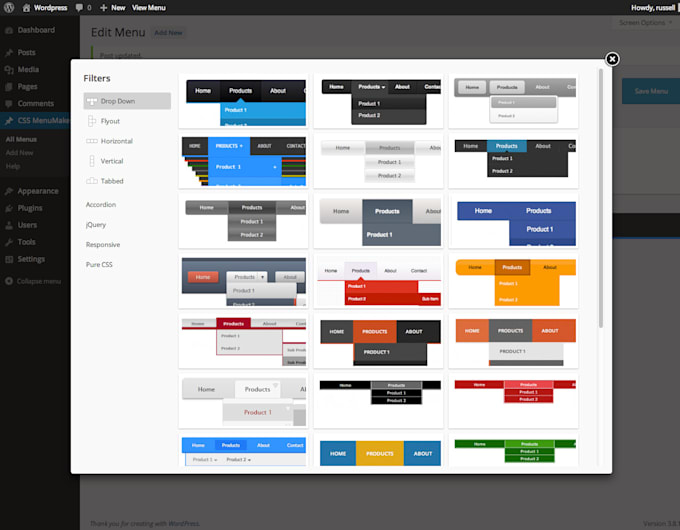Open the comments bubble in admin bar

pyautogui.click(x=79, y=7)
